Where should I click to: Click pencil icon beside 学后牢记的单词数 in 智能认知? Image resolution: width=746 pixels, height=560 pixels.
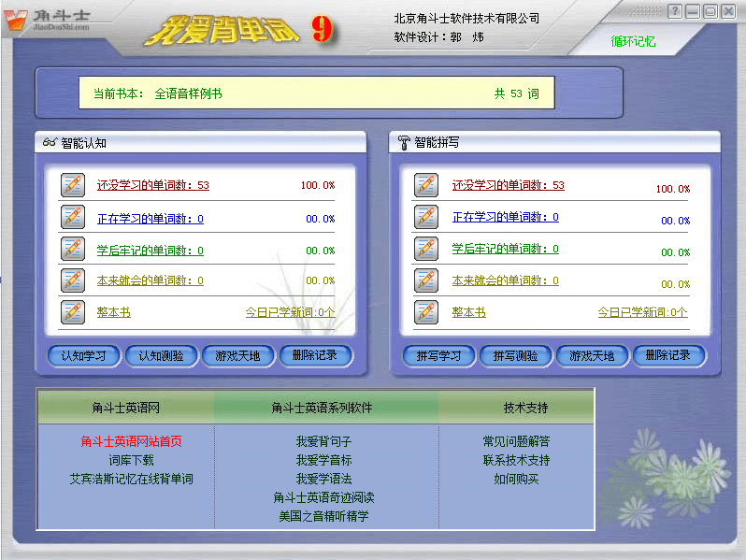point(73,249)
